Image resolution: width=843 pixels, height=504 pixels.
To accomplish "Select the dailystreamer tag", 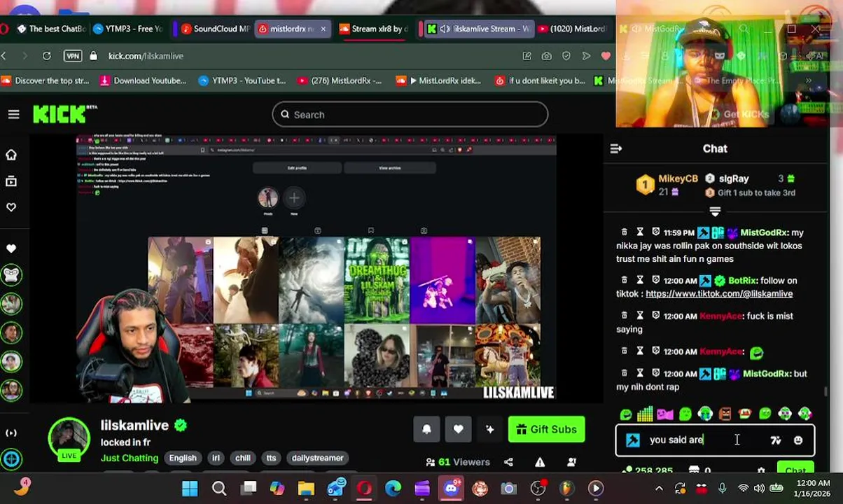I will (x=317, y=458).
